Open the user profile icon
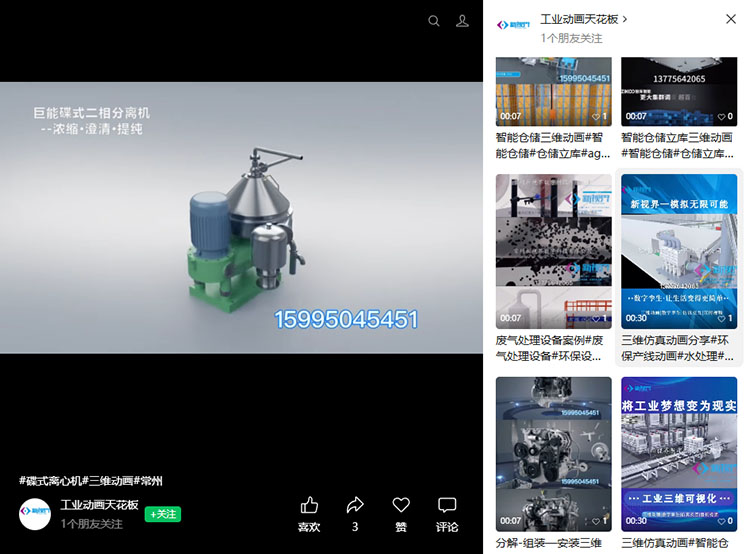Viewport: 750px width, 554px height. tap(462, 21)
